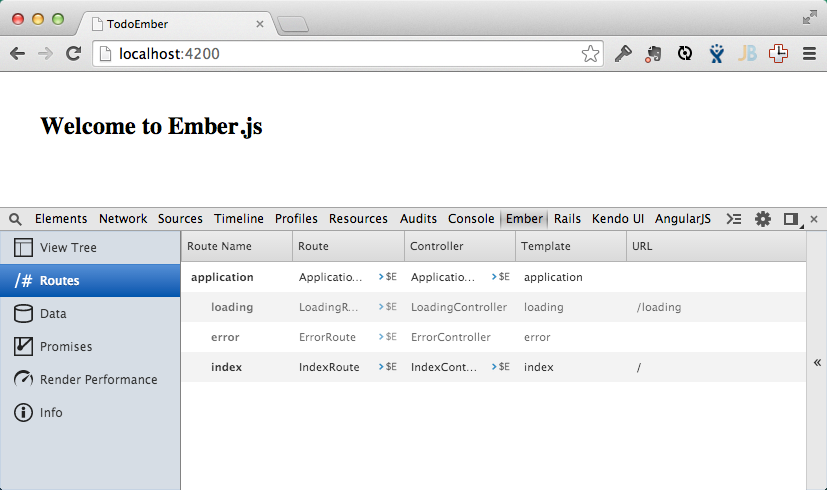Send ErrorRoute to console via $E
The image size is (827, 490).
pyautogui.click(x=388, y=337)
